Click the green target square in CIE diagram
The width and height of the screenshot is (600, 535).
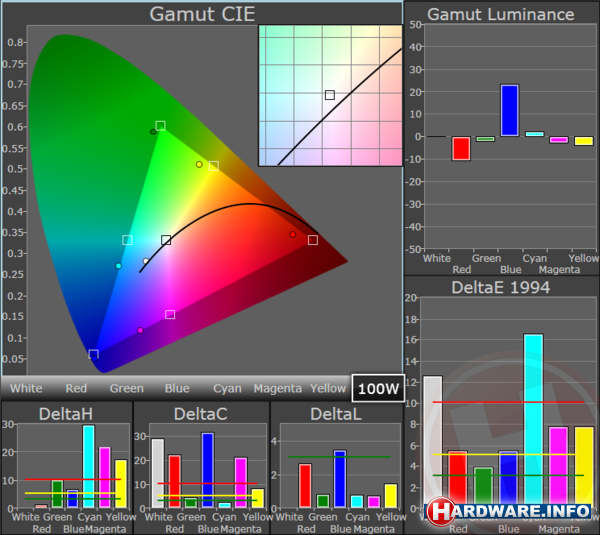coord(160,127)
